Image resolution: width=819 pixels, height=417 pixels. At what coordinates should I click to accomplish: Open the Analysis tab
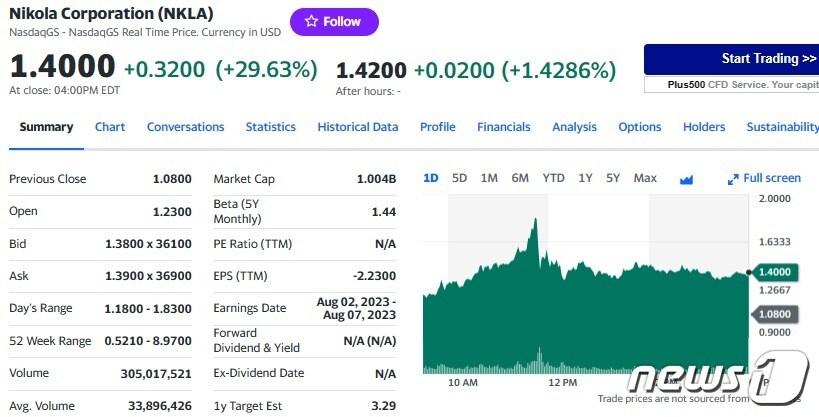574,127
